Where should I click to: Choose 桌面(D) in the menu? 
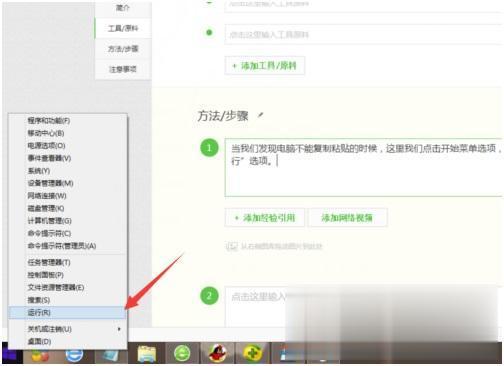(68, 342)
